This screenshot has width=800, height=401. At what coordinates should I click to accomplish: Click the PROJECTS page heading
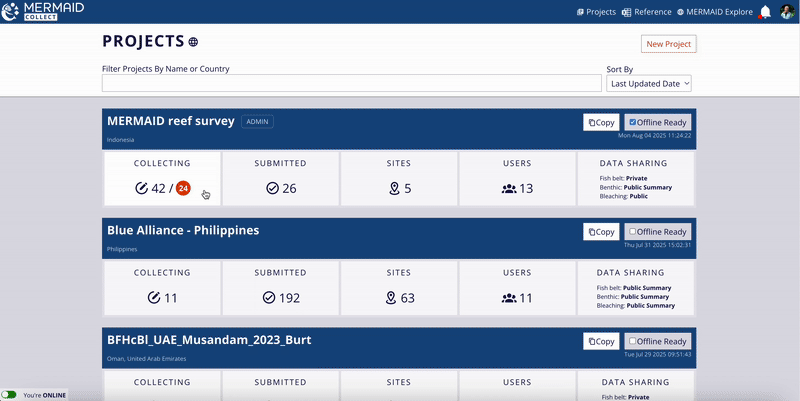coord(143,41)
